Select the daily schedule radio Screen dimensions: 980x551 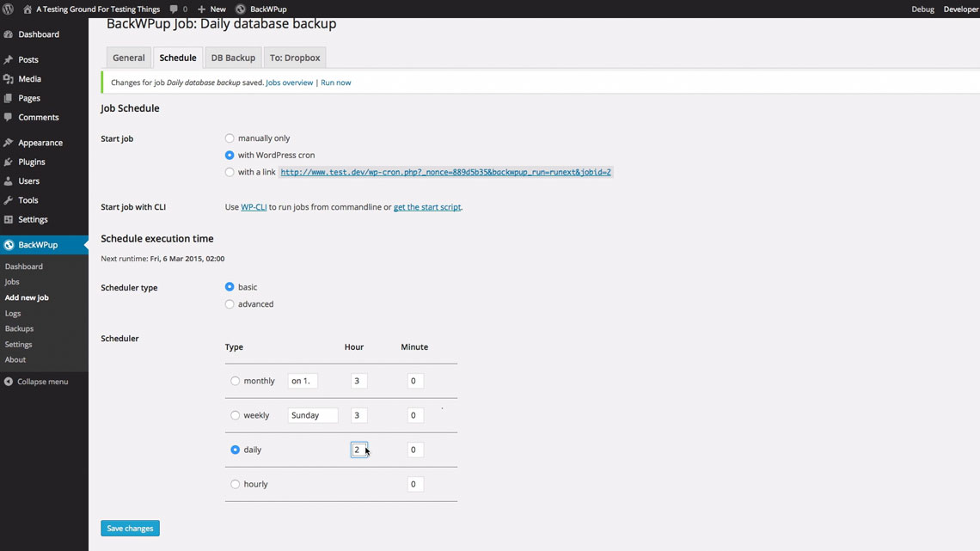(x=235, y=450)
